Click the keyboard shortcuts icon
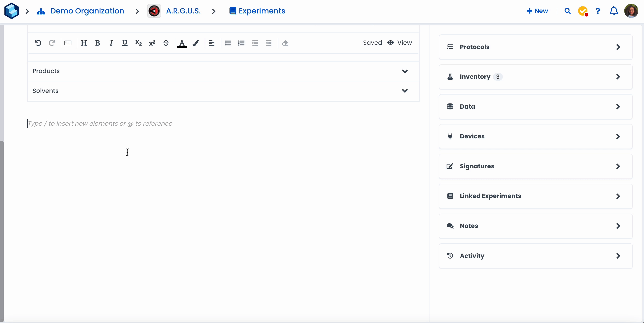Image resolution: width=644 pixels, height=323 pixels. coord(68,43)
